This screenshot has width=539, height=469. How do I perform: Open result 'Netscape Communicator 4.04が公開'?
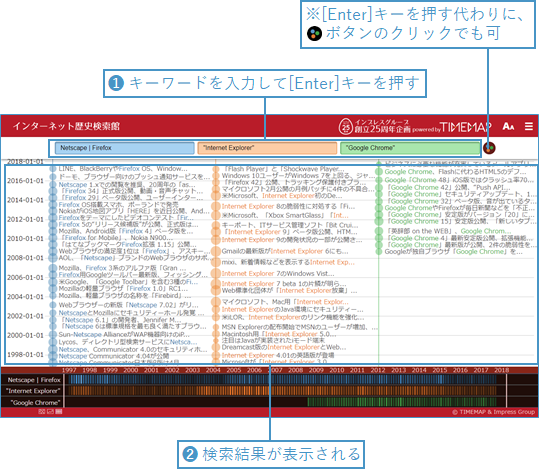pyautogui.click(x=114, y=356)
